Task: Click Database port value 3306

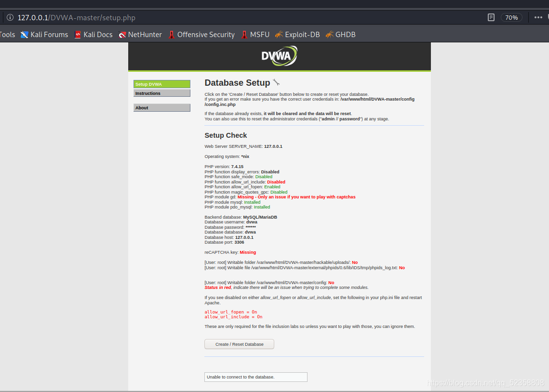Action: (x=239, y=242)
